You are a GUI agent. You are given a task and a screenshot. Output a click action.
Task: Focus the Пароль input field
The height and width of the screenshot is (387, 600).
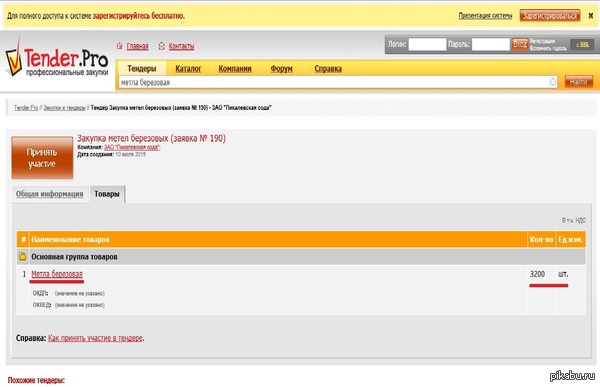click(491, 44)
